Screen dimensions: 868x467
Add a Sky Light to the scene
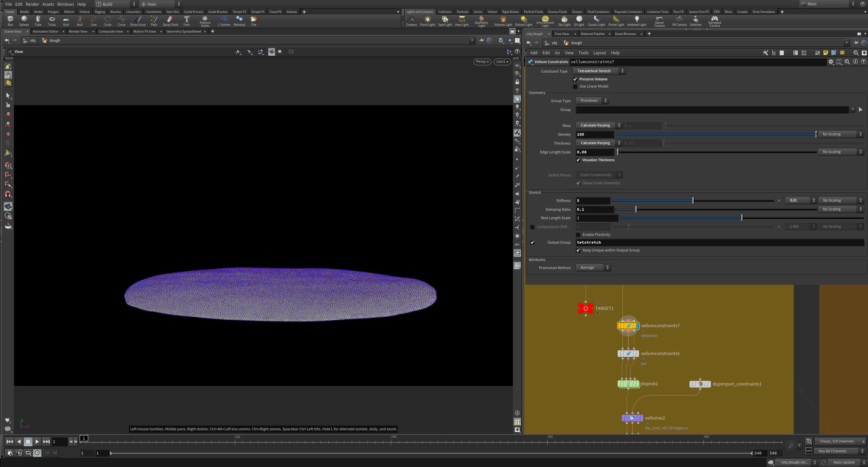pyautogui.click(x=564, y=21)
